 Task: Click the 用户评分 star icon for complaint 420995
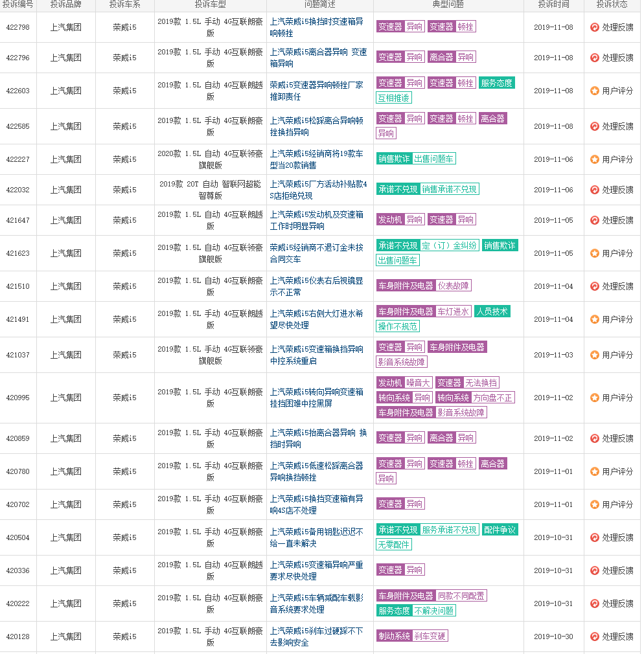pyautogui.click(x=594, y=398)
